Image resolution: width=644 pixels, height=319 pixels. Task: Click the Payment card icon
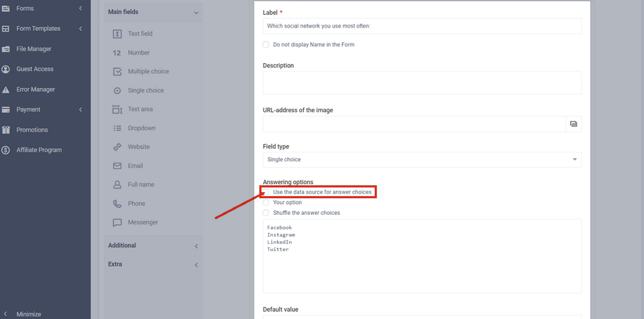coord(6,109)
